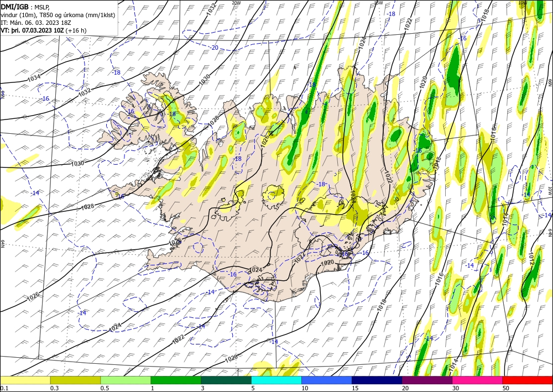Click the '0.5' legend value
The width and height of the screenshot is (553, 392).
[x=105, y=388]
